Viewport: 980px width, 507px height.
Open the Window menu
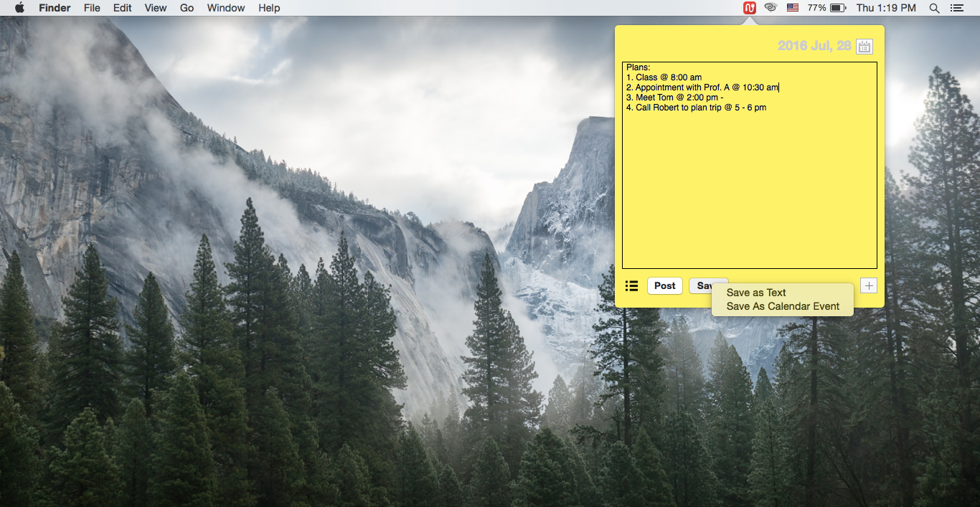click(x=226, y=8)
